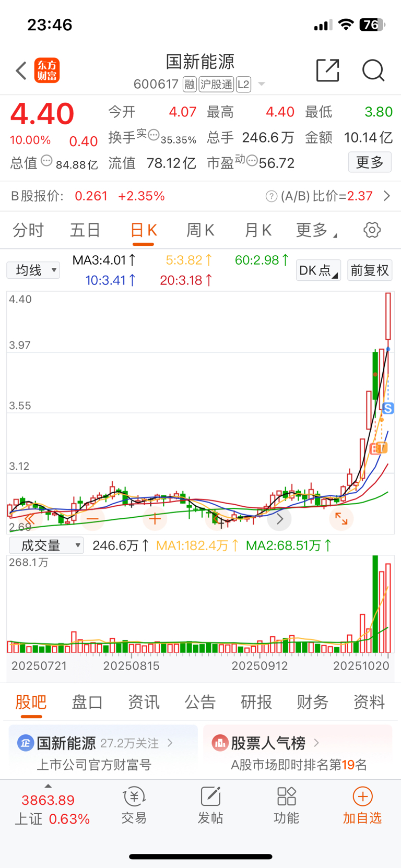Tap the current price 4.40
This screenshot has height=868, width=401.
pos(42,114)
